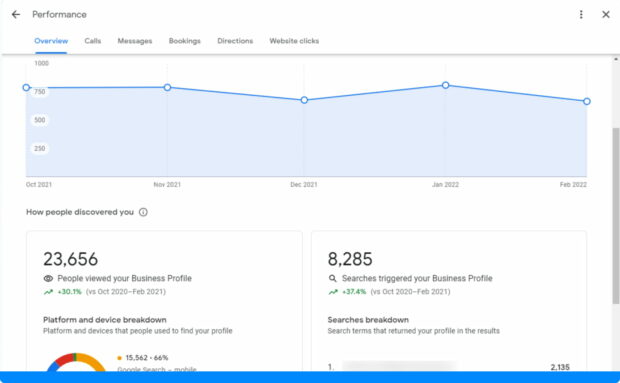Switch to the Calls tab
The height and width of the screenshot is (383, 620).
[x=93, y=41]
